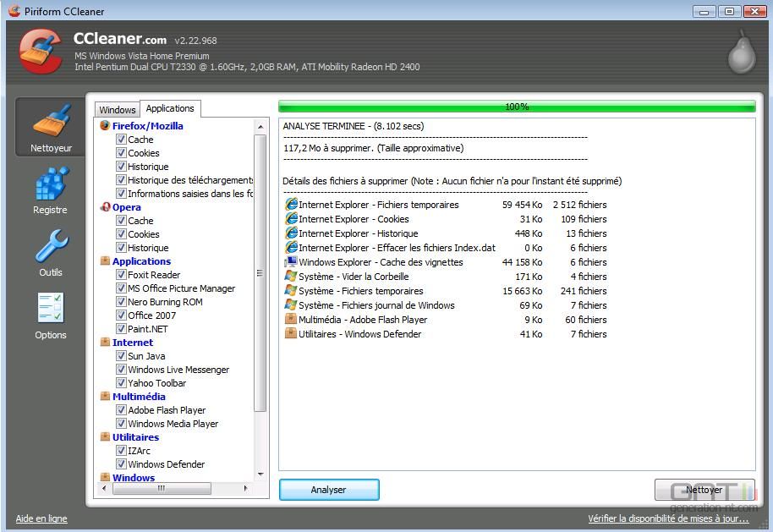Click the Firefox/Mozilla category icon
The height and width of the screenshot is (532, 773).
107,125
